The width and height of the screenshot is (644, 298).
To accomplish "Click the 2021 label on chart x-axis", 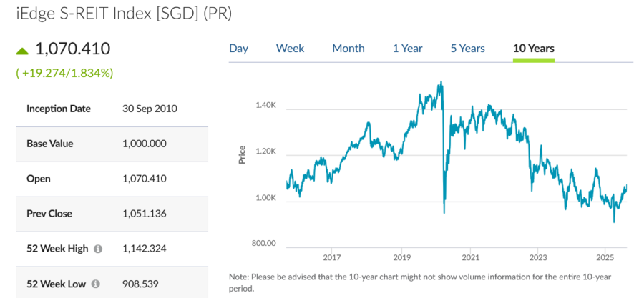I will pyautogui.click(x=470, y=257).
